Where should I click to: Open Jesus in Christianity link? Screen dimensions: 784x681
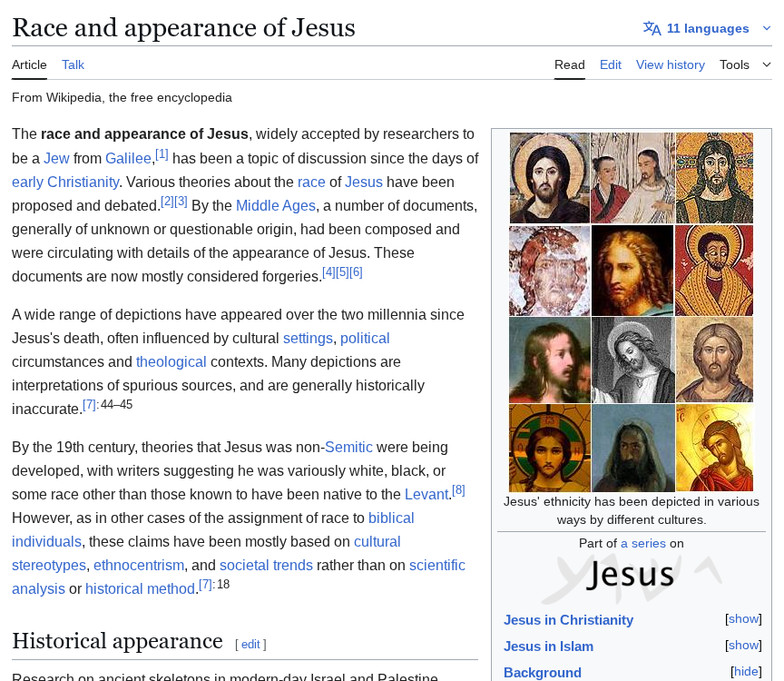(569, 620)
